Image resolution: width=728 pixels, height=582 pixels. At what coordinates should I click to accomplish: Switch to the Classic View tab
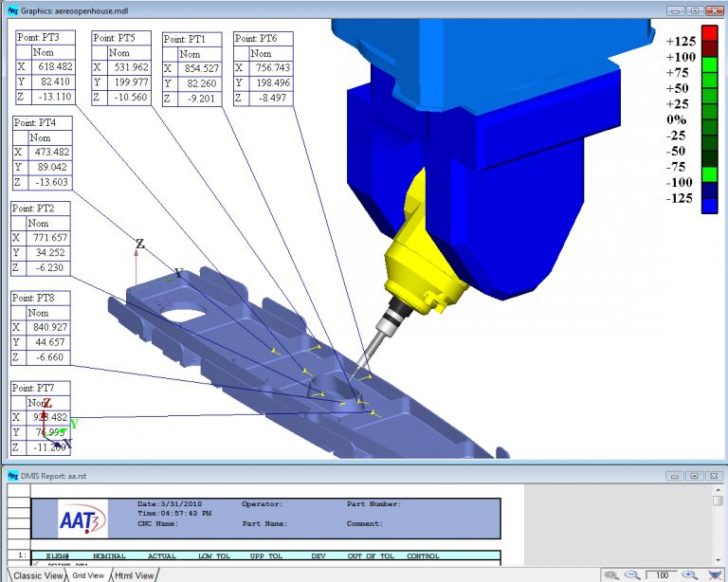pyautogui.click(x=38, y=575)
